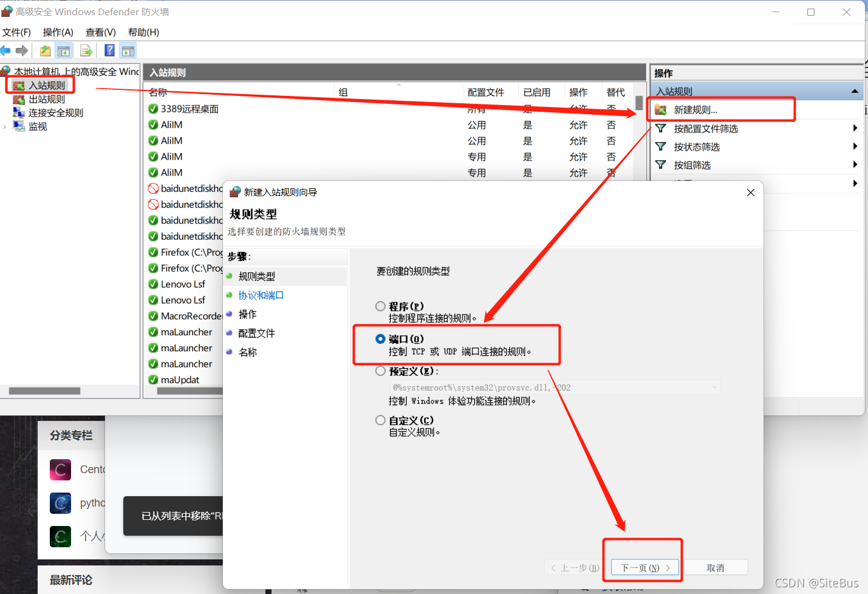Expand 按配置文件筛选 submenu arrow
This screenshot has height=594, width=868.
pos(854,128)
